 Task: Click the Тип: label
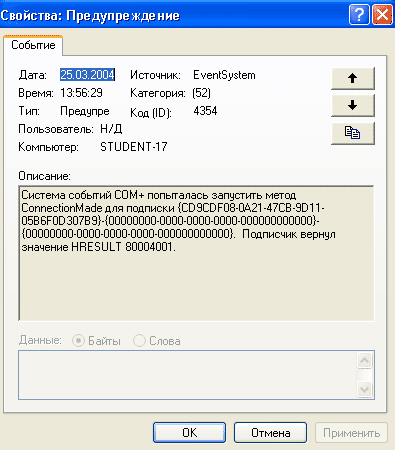tap(29, 111)
